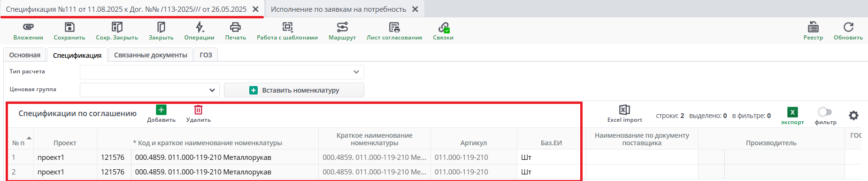
Task: Open the ГОЗ tab
Action: (206, 55)
